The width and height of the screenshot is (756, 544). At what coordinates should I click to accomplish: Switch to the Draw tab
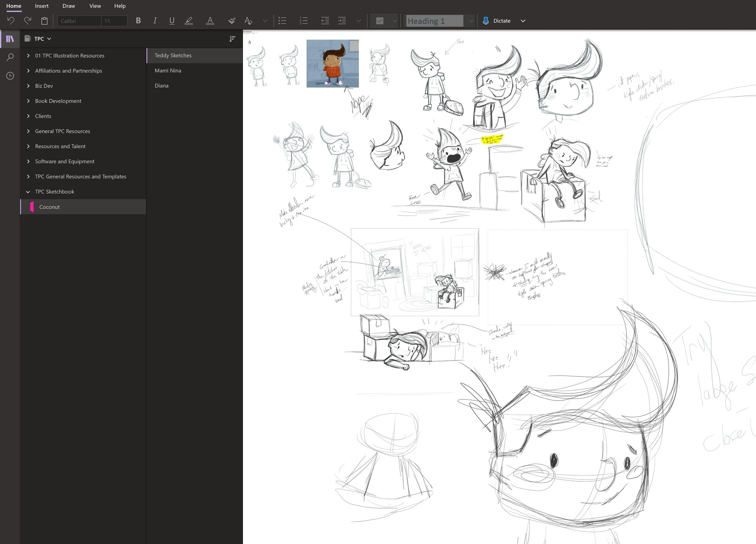click(x=69, y=6)
